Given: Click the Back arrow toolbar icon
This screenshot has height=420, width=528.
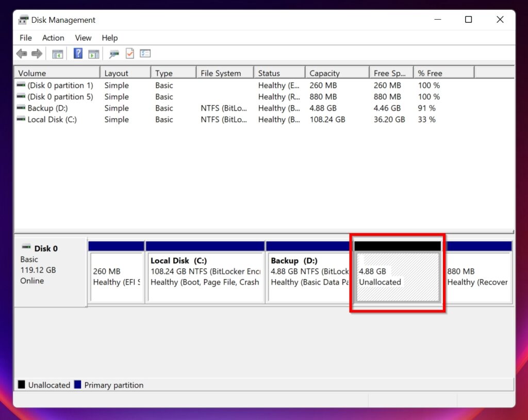Looking at the screenshot, I should (21, 53).
